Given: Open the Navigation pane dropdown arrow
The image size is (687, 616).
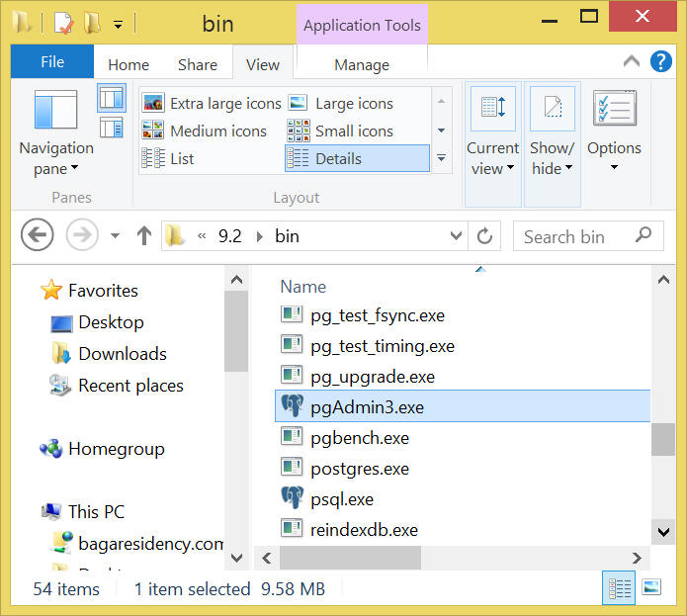Looking at the screenshot, I should 74,167.
